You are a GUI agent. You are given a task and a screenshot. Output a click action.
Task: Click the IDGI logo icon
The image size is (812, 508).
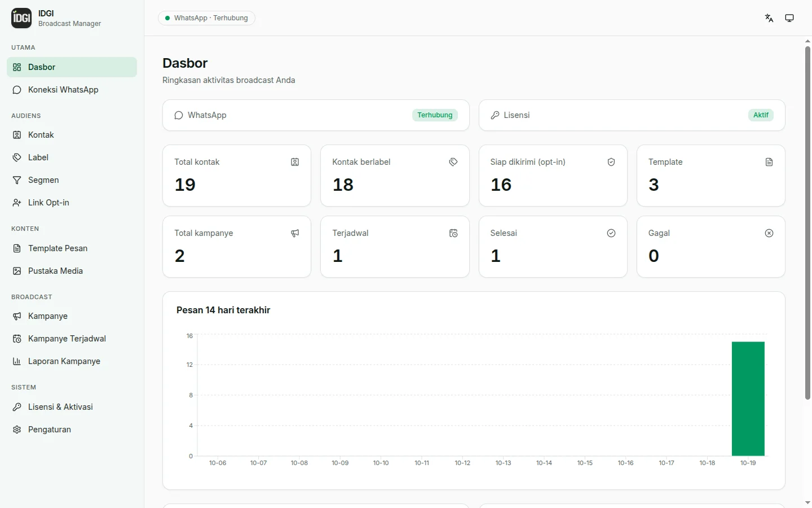point(21,18)
